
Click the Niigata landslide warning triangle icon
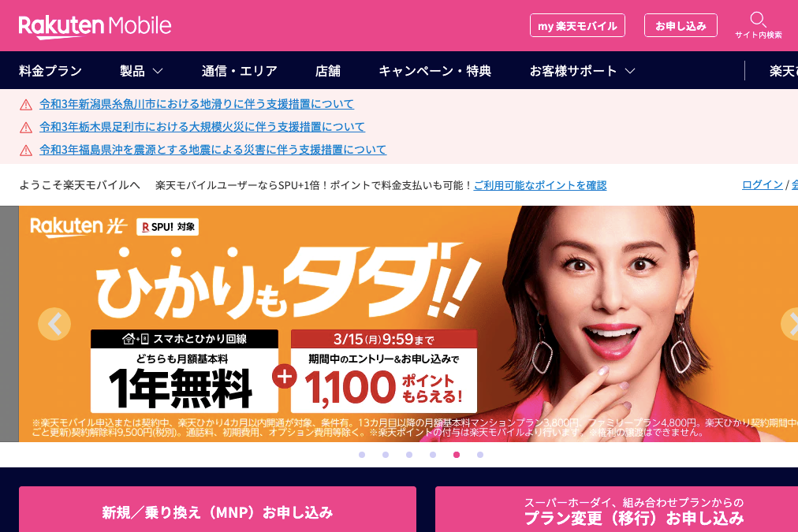[26, 106]
